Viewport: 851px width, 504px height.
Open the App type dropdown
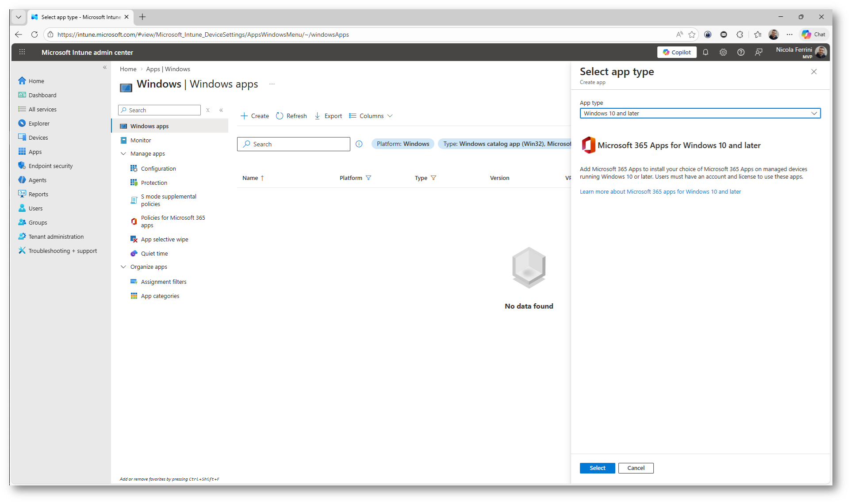click(700, 114)
